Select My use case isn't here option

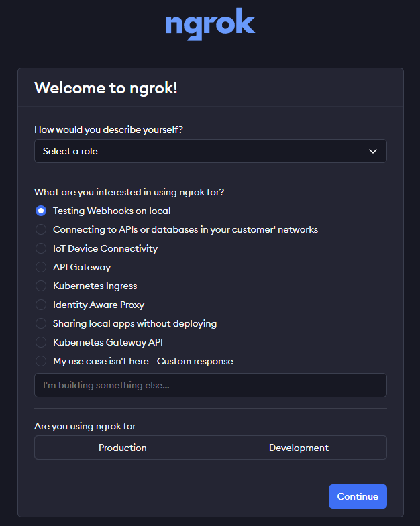coord(41,361)
